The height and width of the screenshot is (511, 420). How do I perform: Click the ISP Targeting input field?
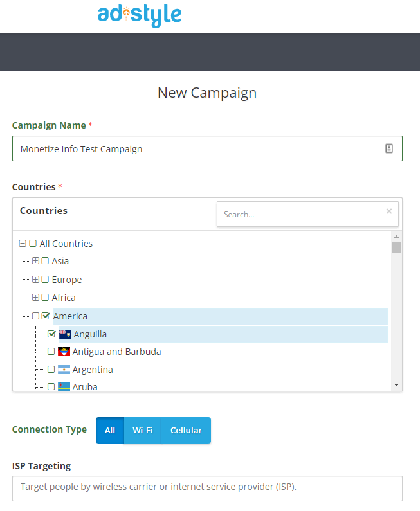point(207,489)
